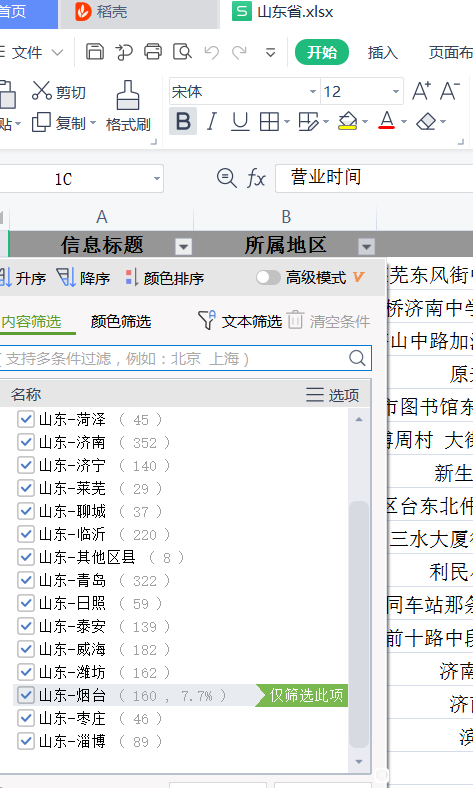This screenshot has width=473, height=788.
Task: Click the 仅筛选此项 button
Action: [302, 696]
